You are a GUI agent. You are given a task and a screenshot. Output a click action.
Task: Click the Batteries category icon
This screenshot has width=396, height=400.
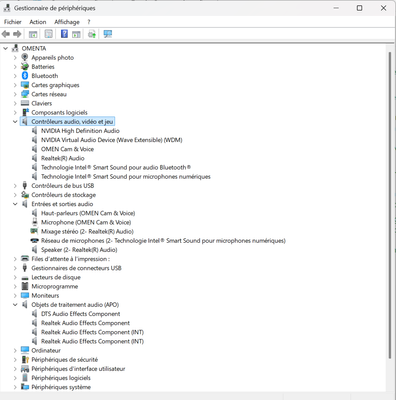[x=25, y=67]
